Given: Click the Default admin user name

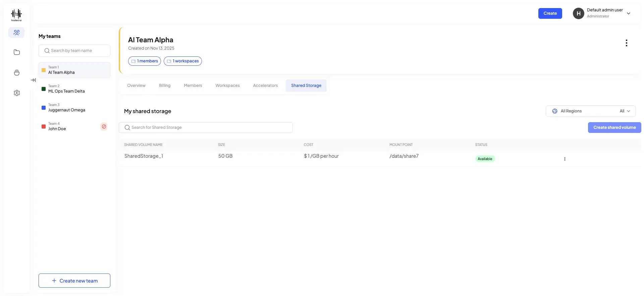Looking at the screenshot, I should pyautogui.click(x=605, y=10).
